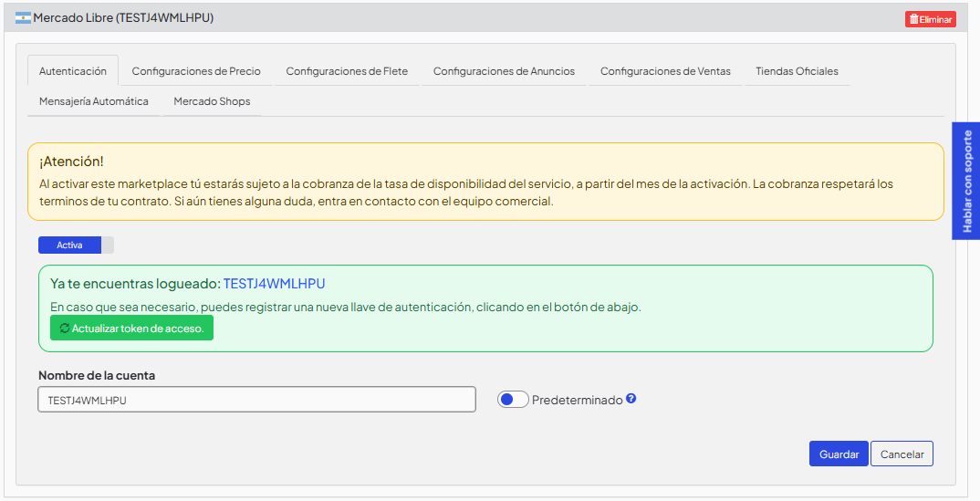The height and width of the screenshot is (501, 980).
Task: Open the Autenticación tab
Action: click(x=73, y=71)
